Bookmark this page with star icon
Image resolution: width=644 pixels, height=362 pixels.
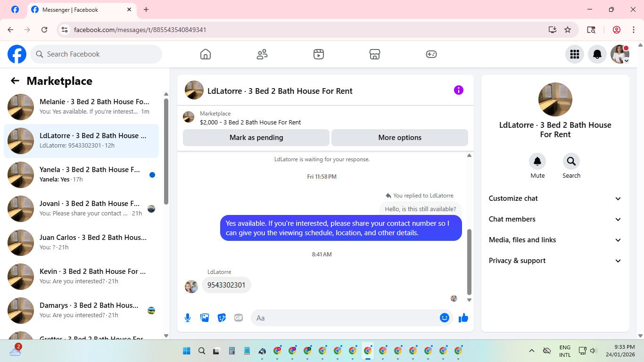tap(568, 30)
